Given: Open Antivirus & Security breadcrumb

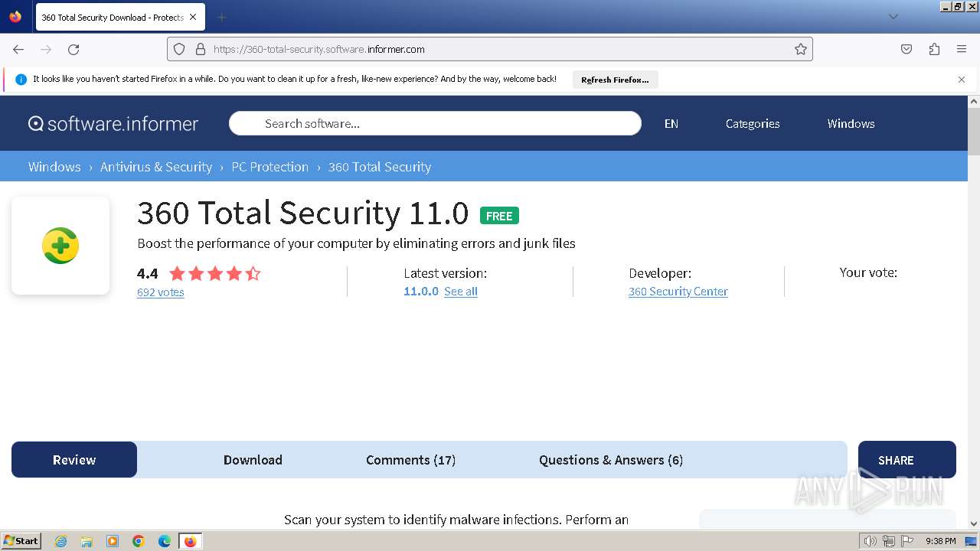Looking at the screenshot, I should pos(156,167).
